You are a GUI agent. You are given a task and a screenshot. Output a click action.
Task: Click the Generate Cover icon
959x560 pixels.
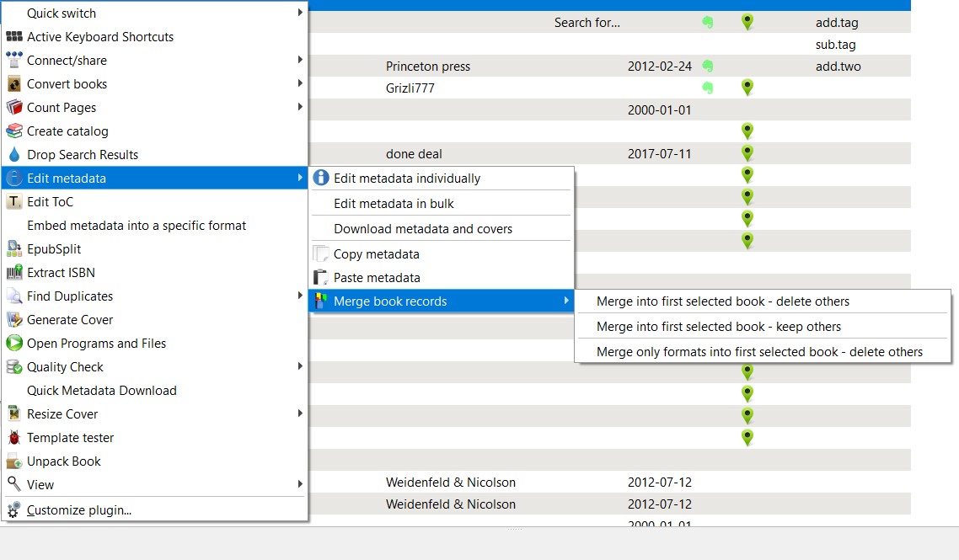pyautogui.click(x=13, y=320)
